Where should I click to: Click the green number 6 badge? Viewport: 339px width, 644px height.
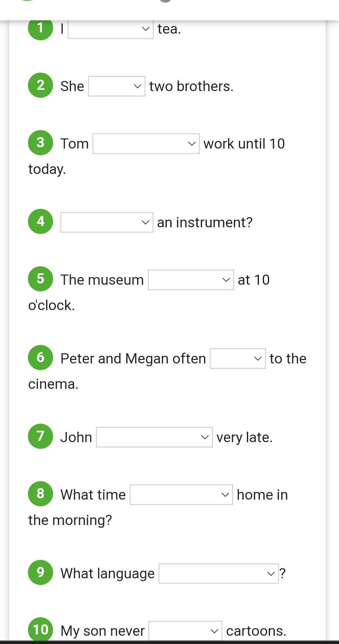[x=40, y=357]
